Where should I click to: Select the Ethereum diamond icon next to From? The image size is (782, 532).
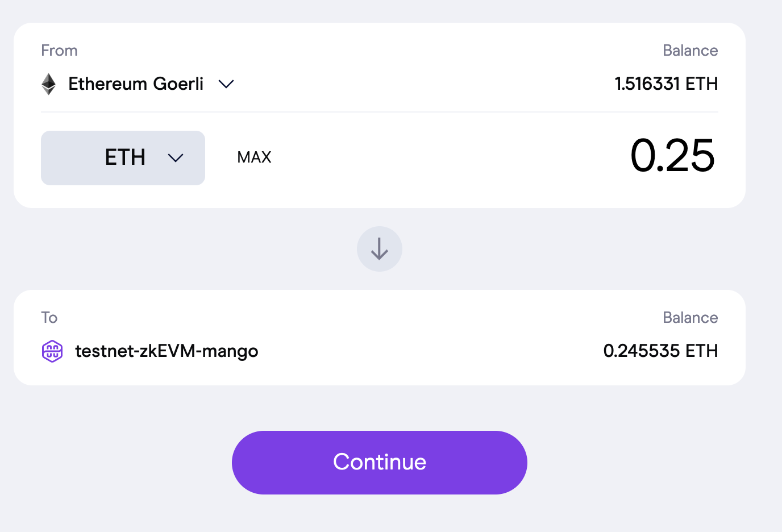[x=49, y=84]
